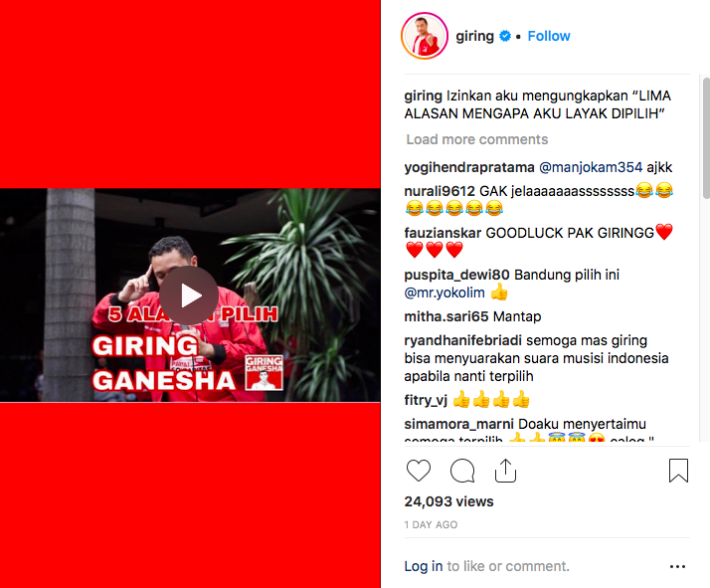Play the Giring Ganesha video

click(189, 295)
